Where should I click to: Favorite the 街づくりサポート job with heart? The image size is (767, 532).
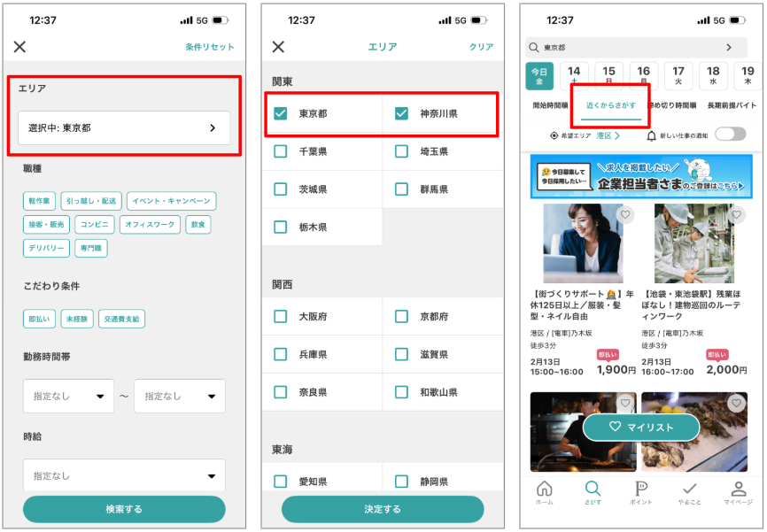625,214
